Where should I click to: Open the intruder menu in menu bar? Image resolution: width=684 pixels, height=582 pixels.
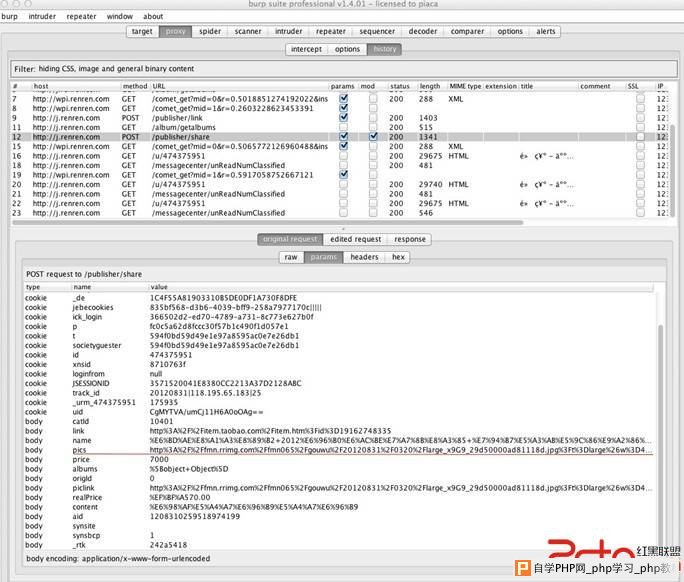[x=42, y=16]
